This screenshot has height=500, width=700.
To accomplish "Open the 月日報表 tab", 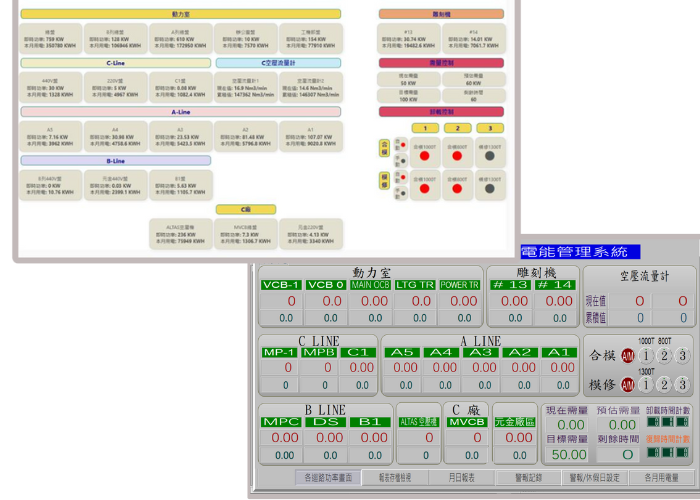I will pyautogui.click(x=462, y=478).
